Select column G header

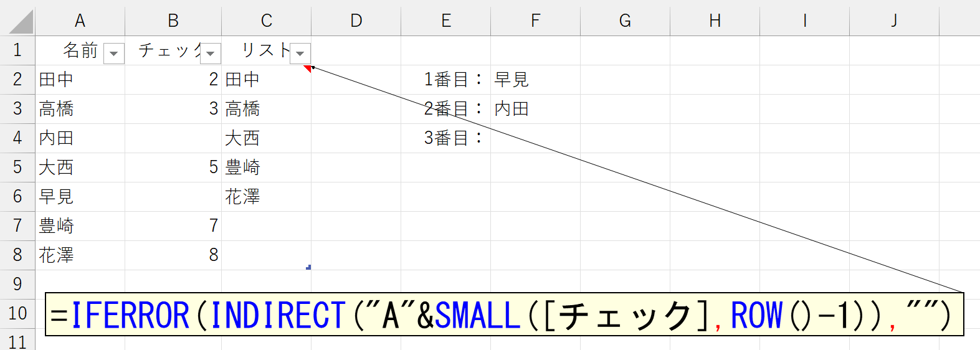point(626,21)
